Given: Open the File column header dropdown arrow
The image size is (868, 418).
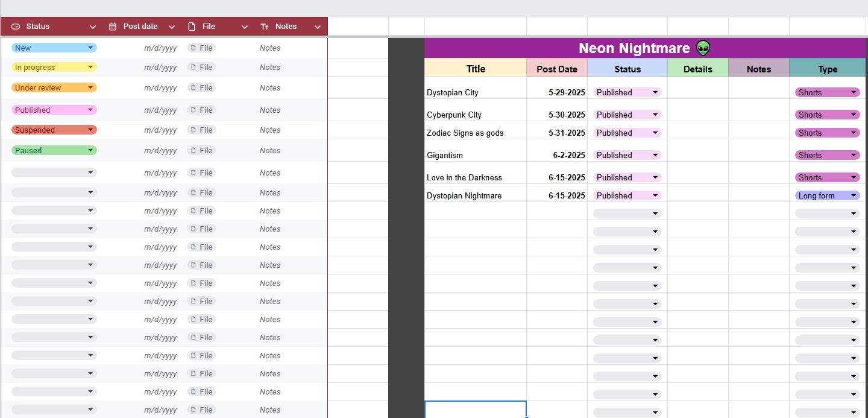Looking at the screenshot, I should 245,27.
